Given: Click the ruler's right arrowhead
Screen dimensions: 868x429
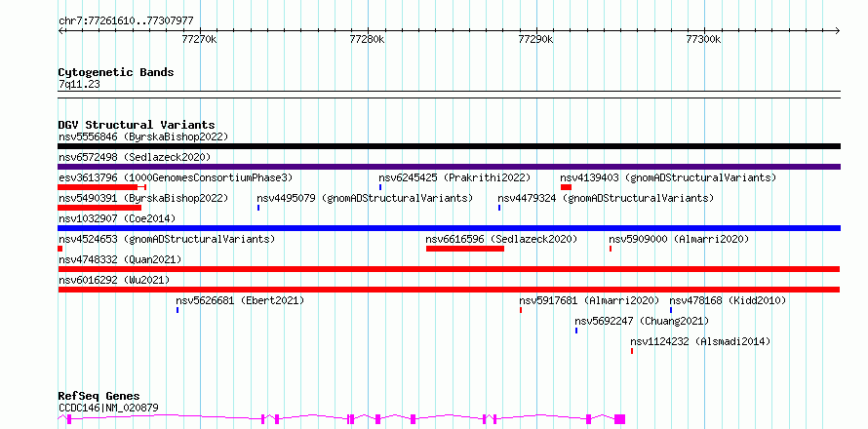Looking at the screenshot, I should 838,30.
